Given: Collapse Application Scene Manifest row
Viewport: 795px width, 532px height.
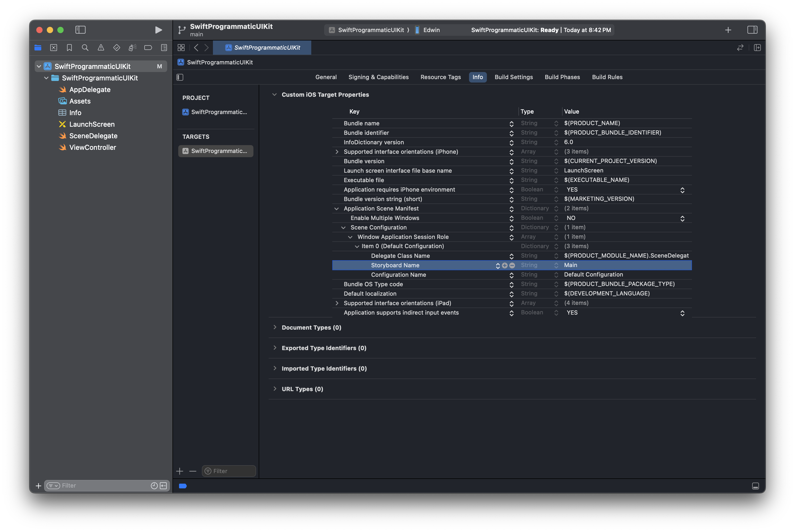Looking at the screenshot, I should [x=337, y=209].
